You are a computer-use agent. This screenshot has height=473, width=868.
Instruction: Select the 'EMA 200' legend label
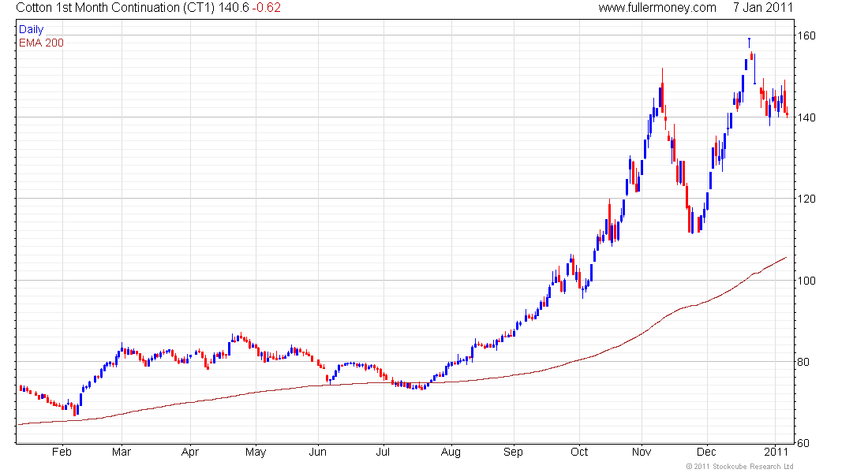pos(41,43)
